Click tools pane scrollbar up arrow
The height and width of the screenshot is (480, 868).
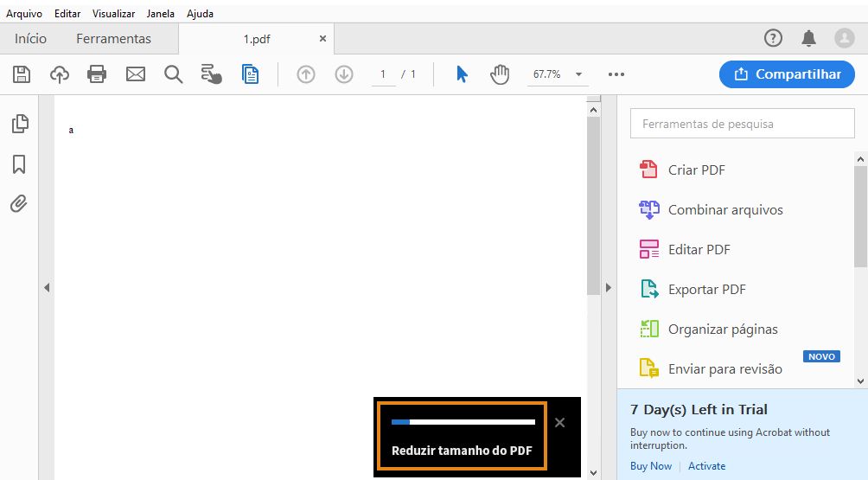pos(860,159)
